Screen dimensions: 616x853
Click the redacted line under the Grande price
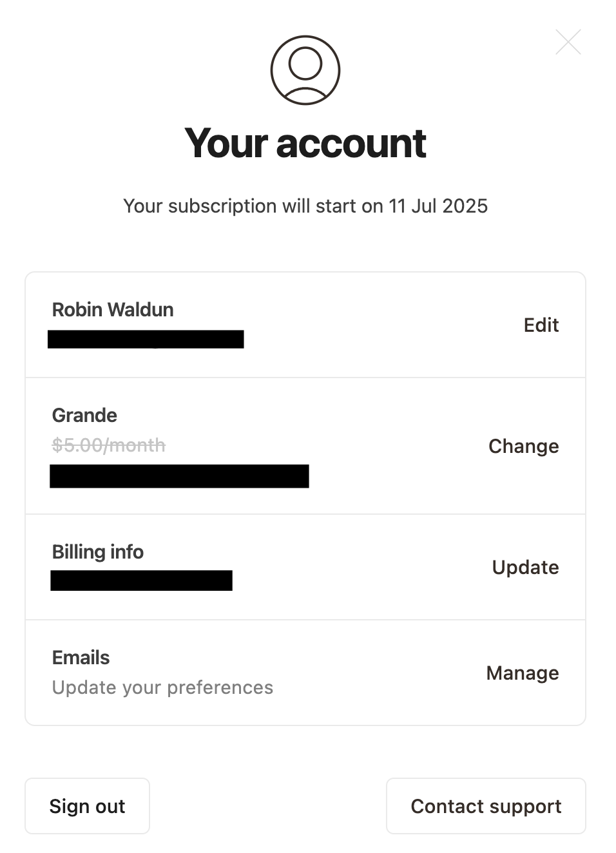point(179,476)
